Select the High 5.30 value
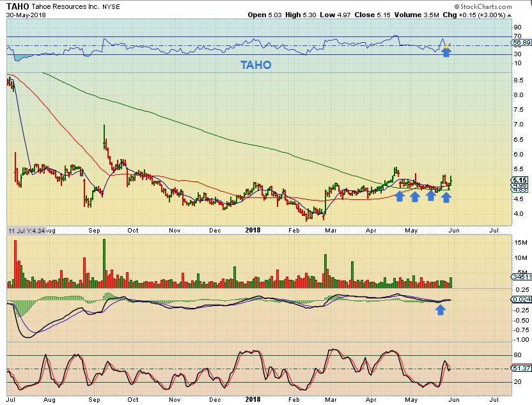 pyautogui.click(x=301, y=15)
